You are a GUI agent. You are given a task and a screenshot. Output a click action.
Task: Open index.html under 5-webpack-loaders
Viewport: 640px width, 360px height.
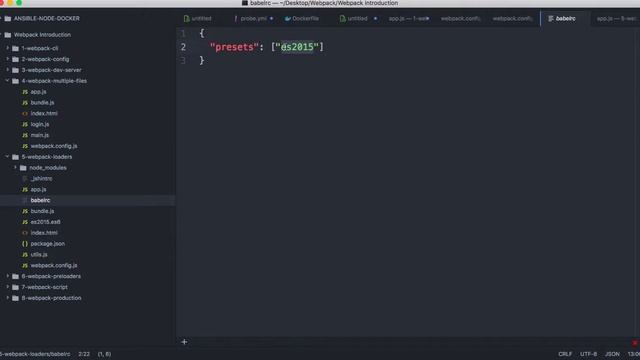44,233
